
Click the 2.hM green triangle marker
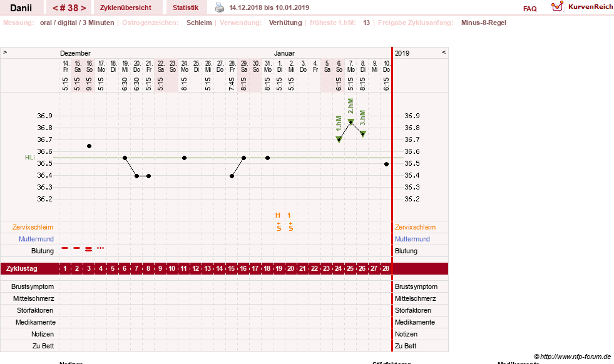pos(351,122)
